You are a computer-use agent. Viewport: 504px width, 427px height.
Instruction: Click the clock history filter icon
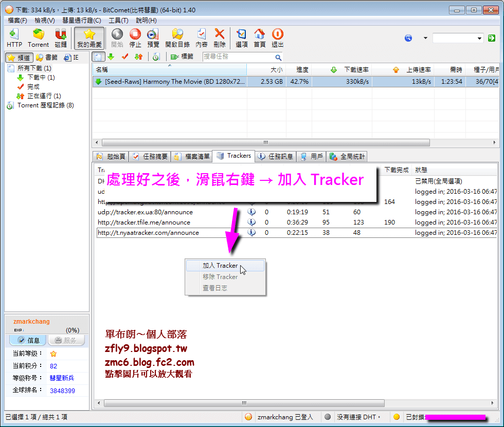156,57
